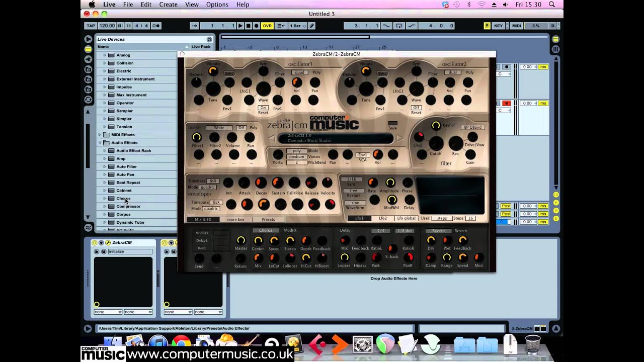Viewport: 644px width, 362px height.
Task: Toggle oscillator1 Reset On button
Action: 263,108
